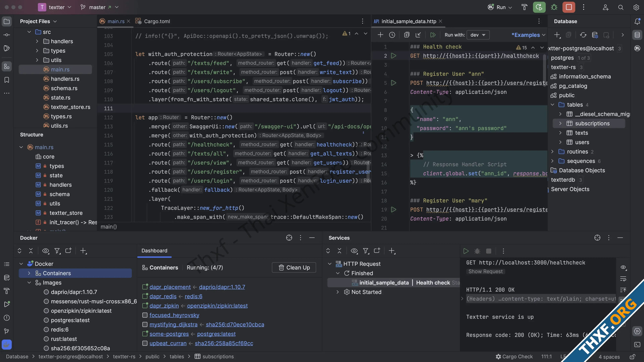Run all requests in file icon
644x362 pixels.
433,35
